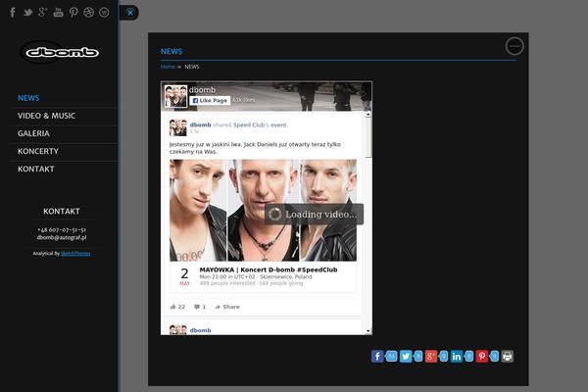This screenshot has height=392, width=588.
Task: Open the VIDEO & MUSIC menu item
Action: point(46,116)
